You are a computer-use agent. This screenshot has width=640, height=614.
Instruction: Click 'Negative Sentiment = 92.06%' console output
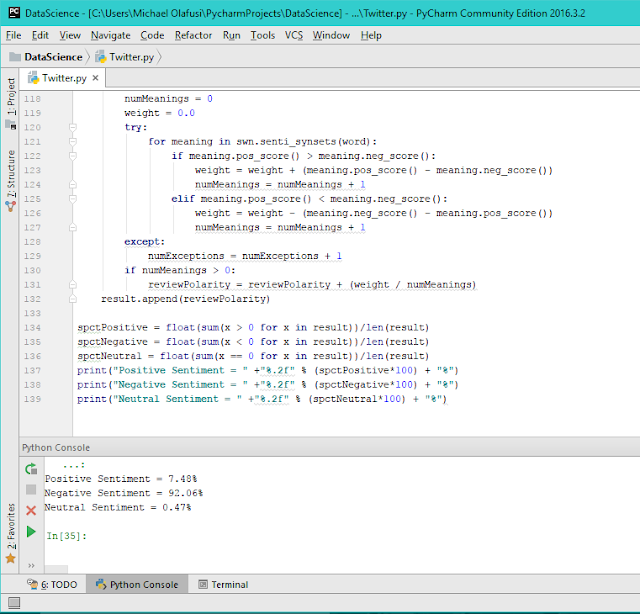point(124,493)
